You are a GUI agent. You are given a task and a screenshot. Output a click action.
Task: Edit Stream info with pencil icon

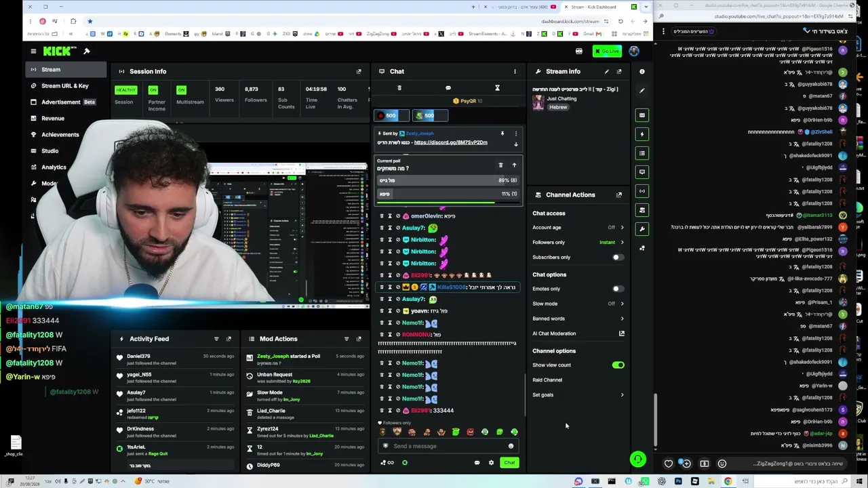tap(607, 71)
